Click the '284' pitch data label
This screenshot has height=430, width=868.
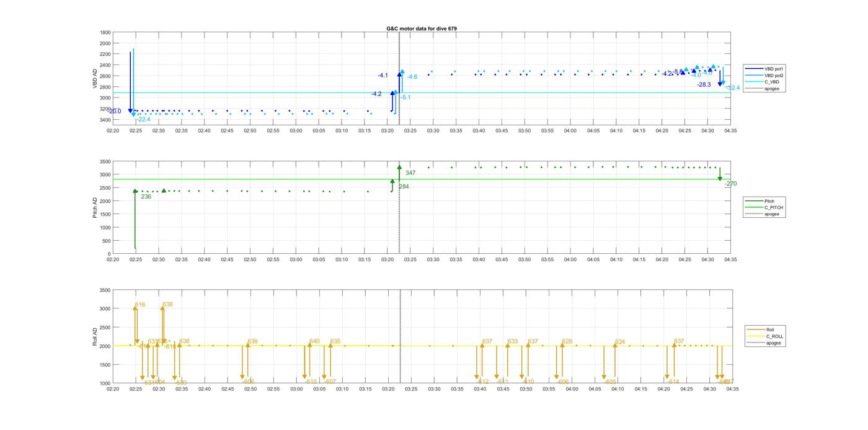point(404,187)
